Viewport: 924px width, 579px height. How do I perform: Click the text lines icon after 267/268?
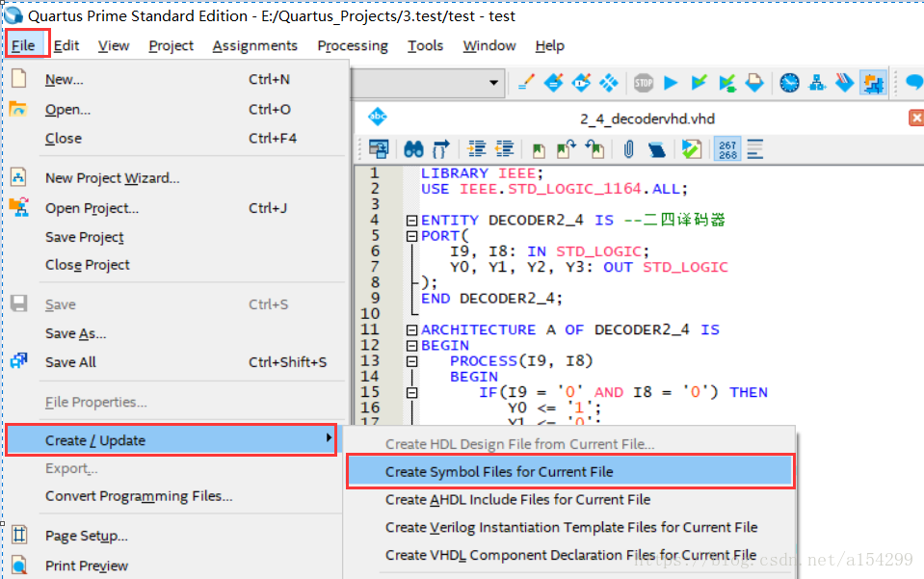tap(754, 149)
